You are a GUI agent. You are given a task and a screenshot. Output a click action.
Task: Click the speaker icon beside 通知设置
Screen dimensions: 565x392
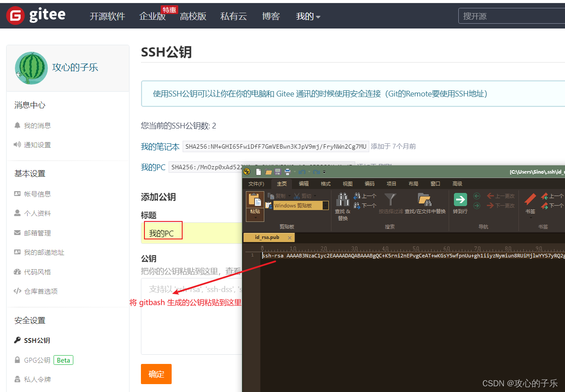[18, 145]
